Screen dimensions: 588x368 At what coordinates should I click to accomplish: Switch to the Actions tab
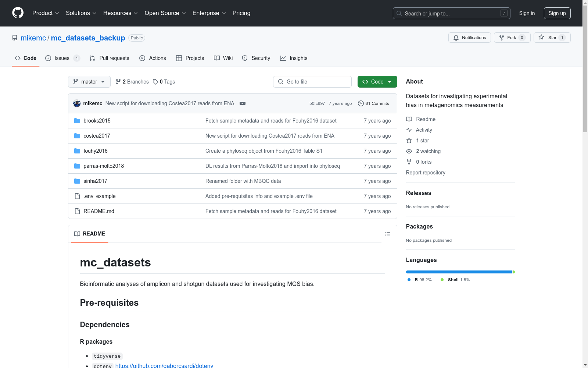153,58
